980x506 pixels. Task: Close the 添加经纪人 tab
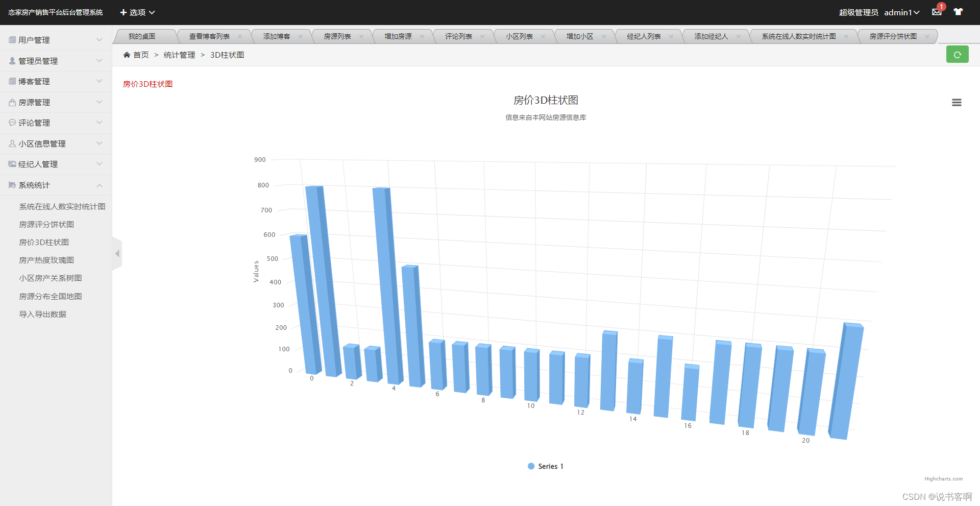tap(739, 36)
